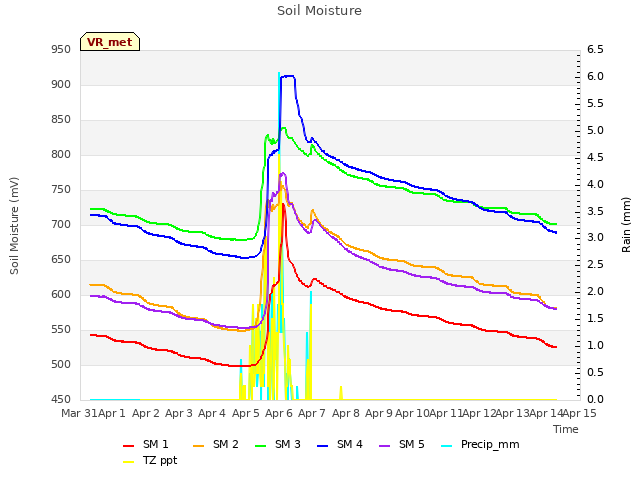Click the 550 left axis value
This screenshot has height=480, width=640.
[x=61, y=330]
